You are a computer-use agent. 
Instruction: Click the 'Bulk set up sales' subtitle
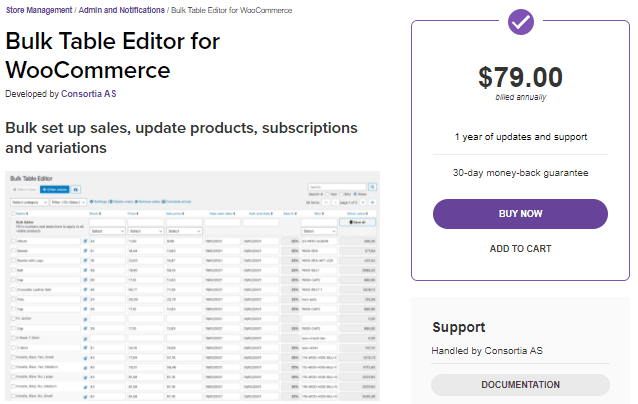181,138
